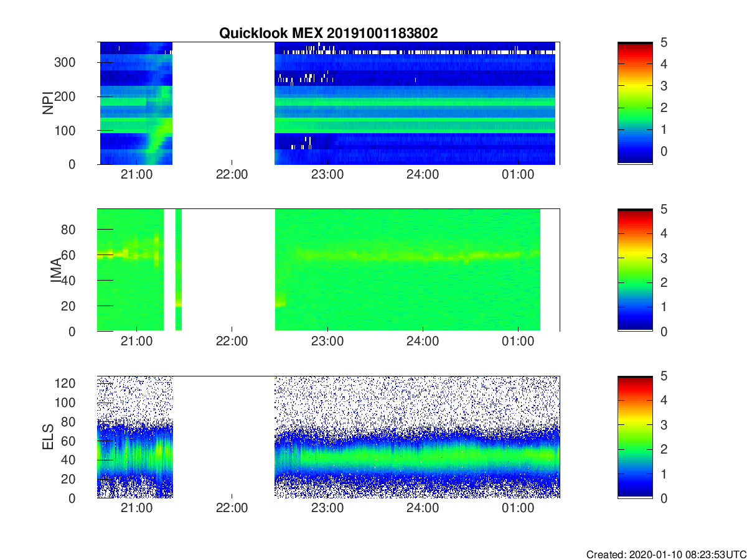Viewport: 747px width, 560px height.
Task: Click the ELS y-axis label
Action: [47, 437]
